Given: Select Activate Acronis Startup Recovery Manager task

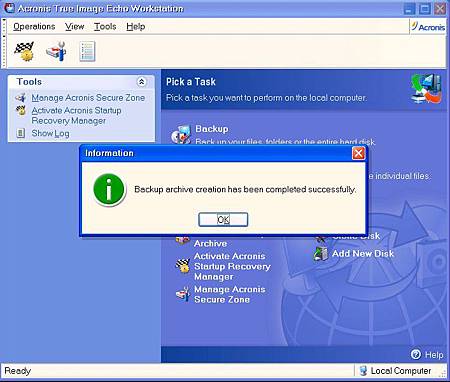Looking at the screenshot, I should point(232,266).
